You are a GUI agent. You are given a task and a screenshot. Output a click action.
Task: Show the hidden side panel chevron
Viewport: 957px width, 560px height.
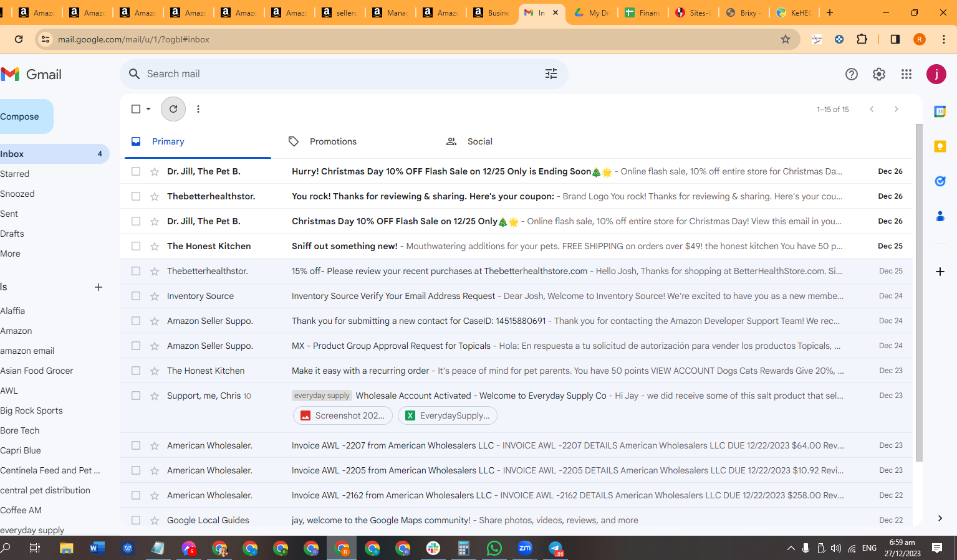940,518
